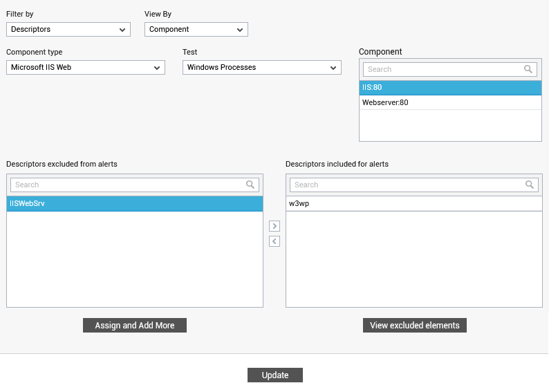This screenshot has width=549, height=392.
Task: Open the Filter by Descriptors dropdown
Action: tap(68, 30)
